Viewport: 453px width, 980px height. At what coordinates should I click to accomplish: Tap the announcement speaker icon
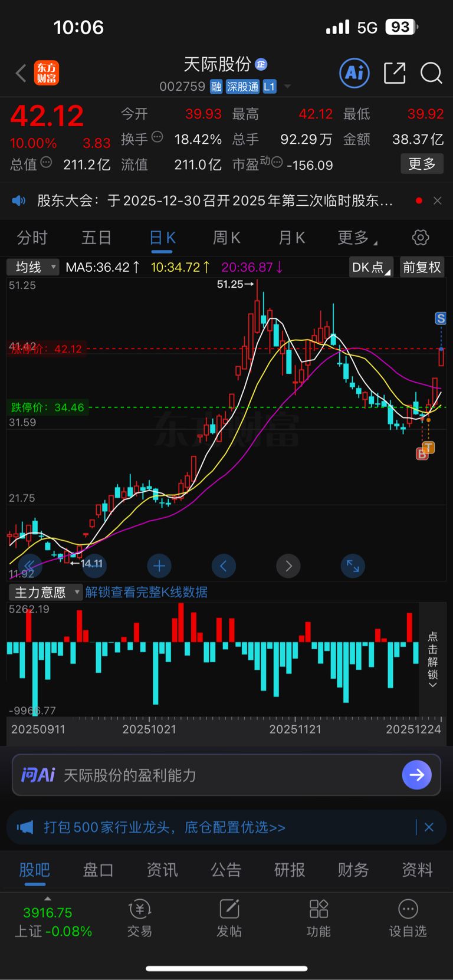[x=19, y=201]
